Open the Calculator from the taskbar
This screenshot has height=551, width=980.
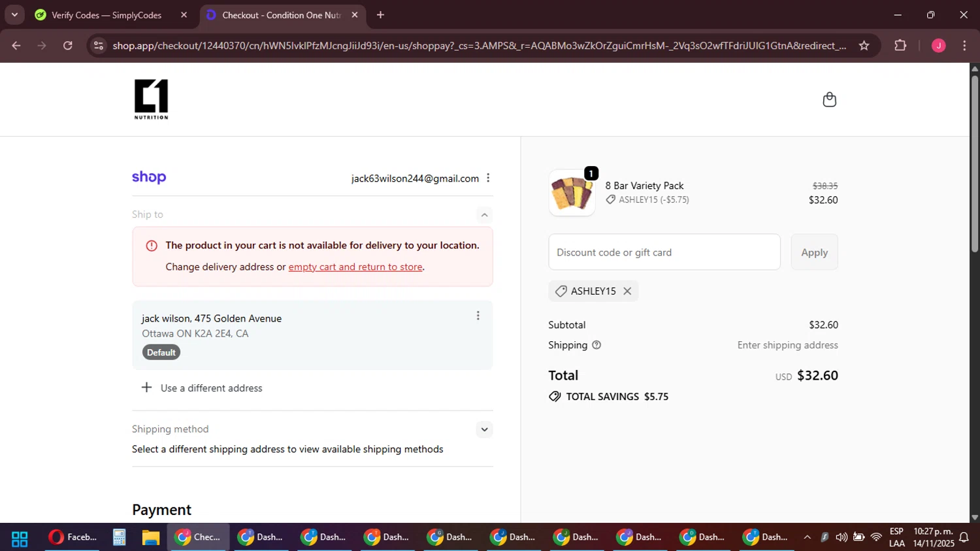click(119, 537)
